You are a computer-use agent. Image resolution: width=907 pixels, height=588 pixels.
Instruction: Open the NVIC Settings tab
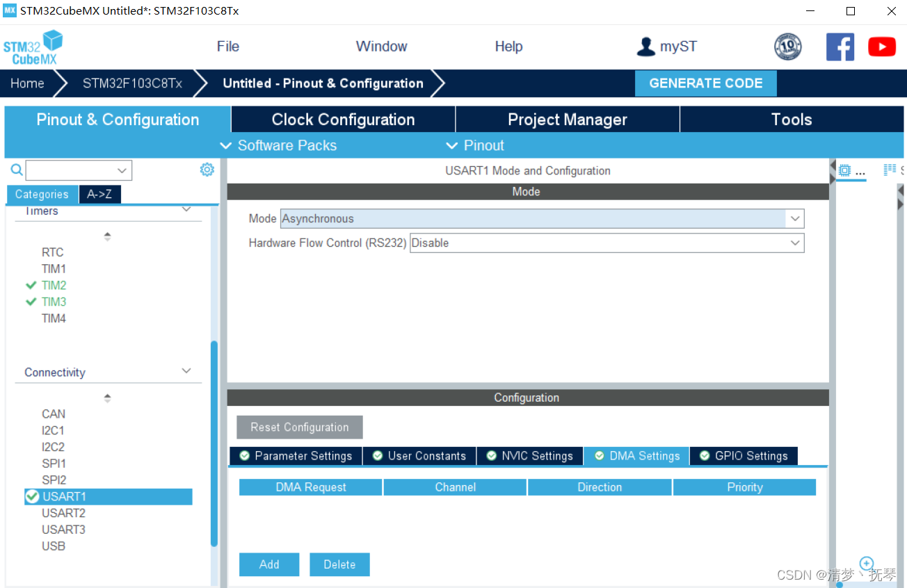tap(530, 456)
